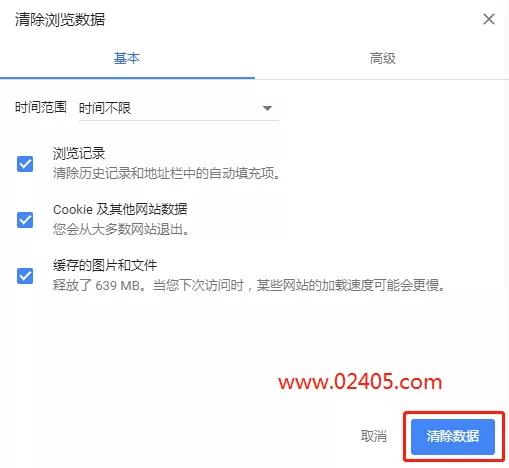This screenshot has width=509, height=468.
Task: Click the 清除浏览数据 dialog title
Action: (60, 19)
